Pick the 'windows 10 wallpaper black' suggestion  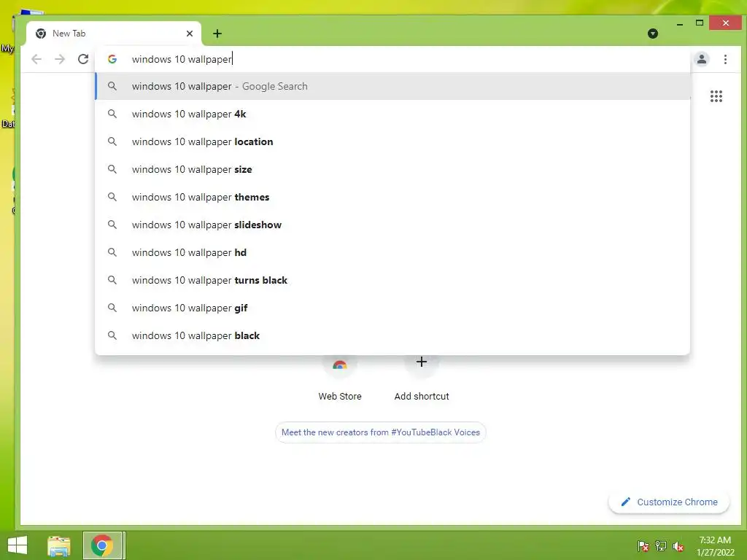click(x=392, y=335)
